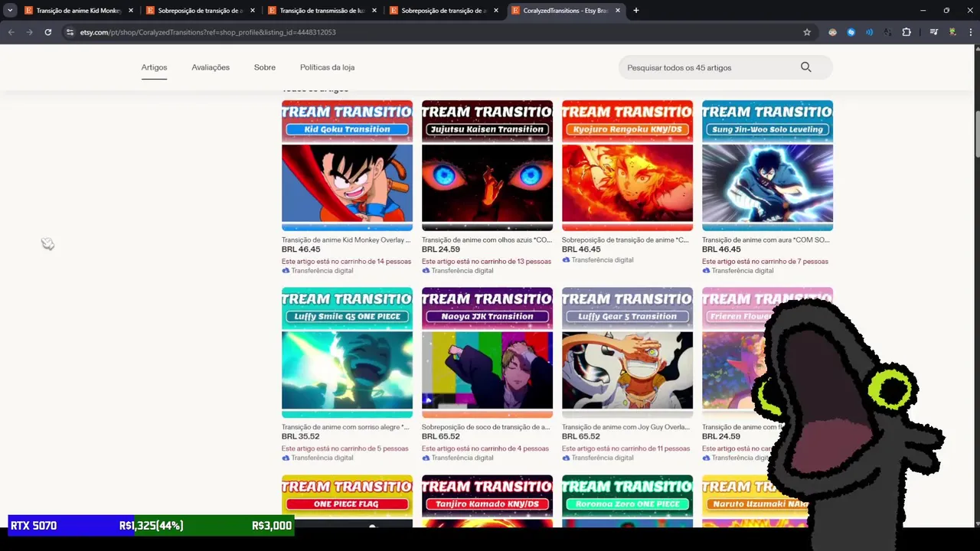This screenshot has height=551, width=980.
Task: Click the page's vertical scrollbar thumb
Action: (x=976, y=134)
